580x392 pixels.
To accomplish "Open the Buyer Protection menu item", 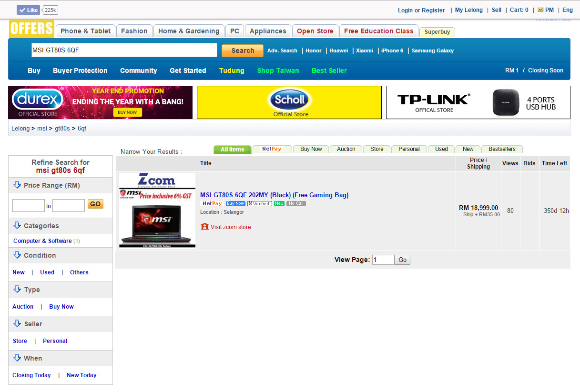I will (x=80, y=70).
